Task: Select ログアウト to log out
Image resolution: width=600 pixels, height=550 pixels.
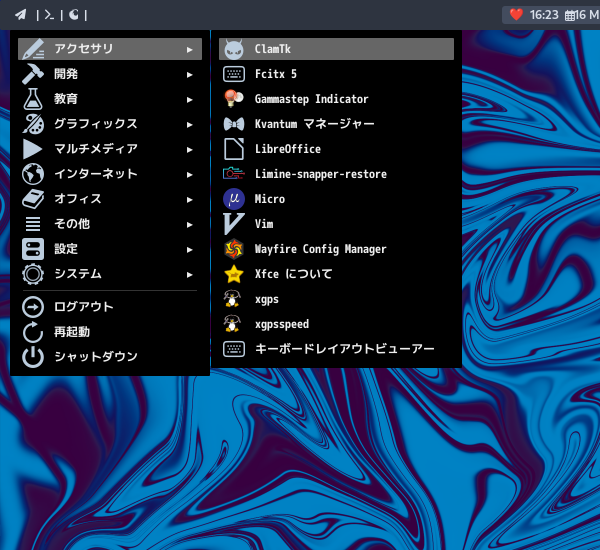Action: [x=110, y=307]
